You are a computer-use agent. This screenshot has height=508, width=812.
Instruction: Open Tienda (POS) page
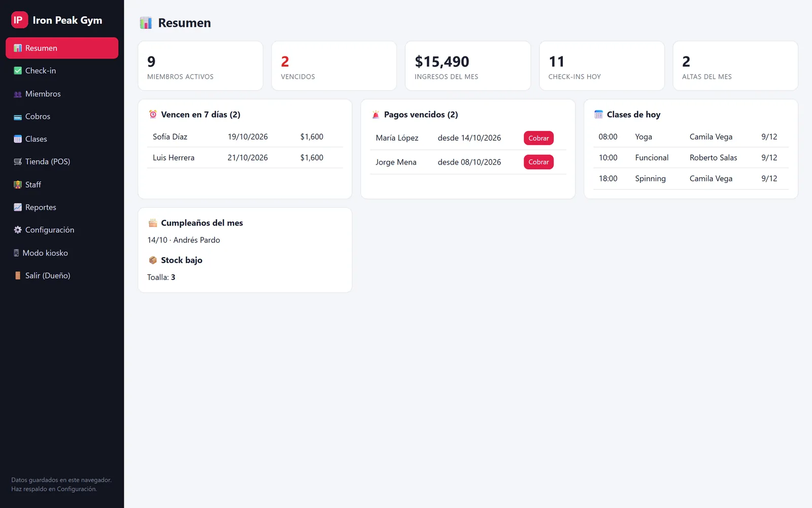62,162
